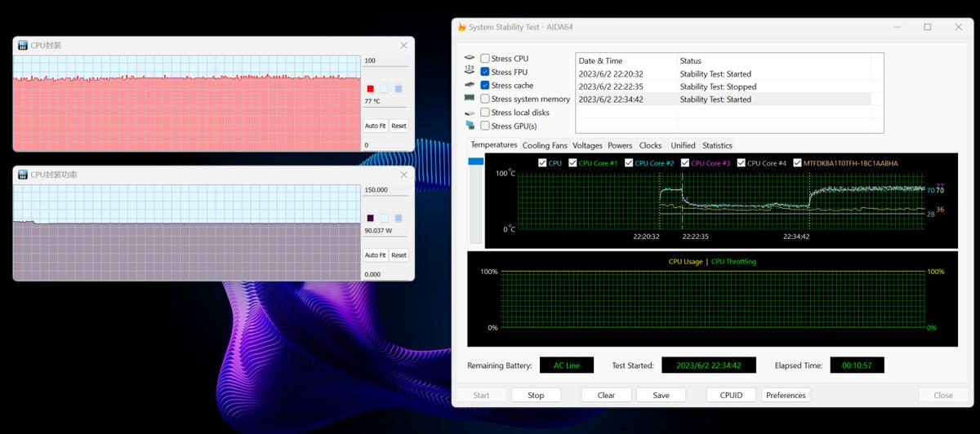Click the chip icon beside Stress CPU
The width and height of the screenshot is (980, 434).
click(x=470, y=59)
